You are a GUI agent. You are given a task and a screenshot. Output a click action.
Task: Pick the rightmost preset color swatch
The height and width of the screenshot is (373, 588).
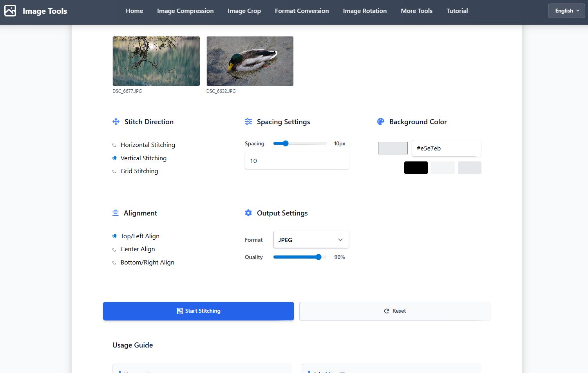tap(469, 168)
